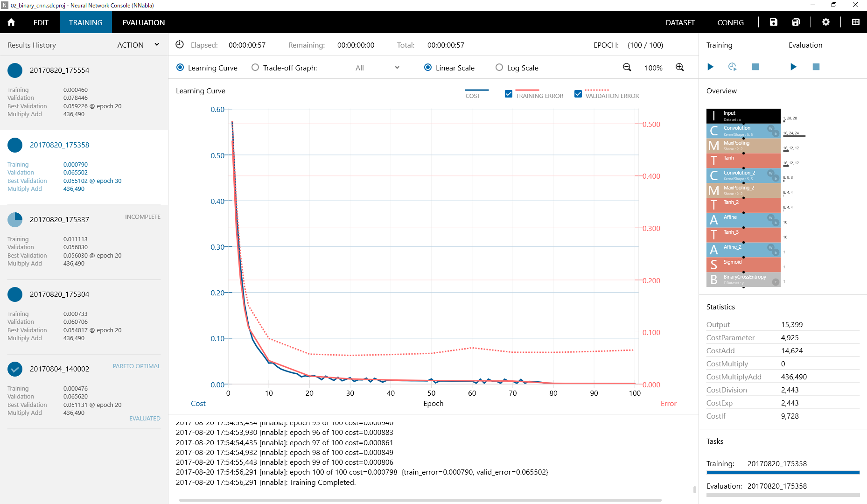Click the Home icon in top toolbar

[11, 22]
